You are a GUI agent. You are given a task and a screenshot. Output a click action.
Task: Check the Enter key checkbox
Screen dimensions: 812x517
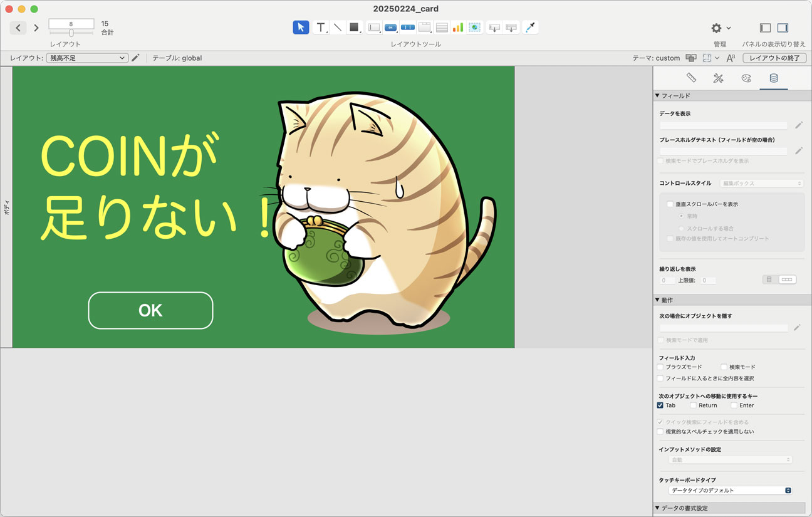734,405
